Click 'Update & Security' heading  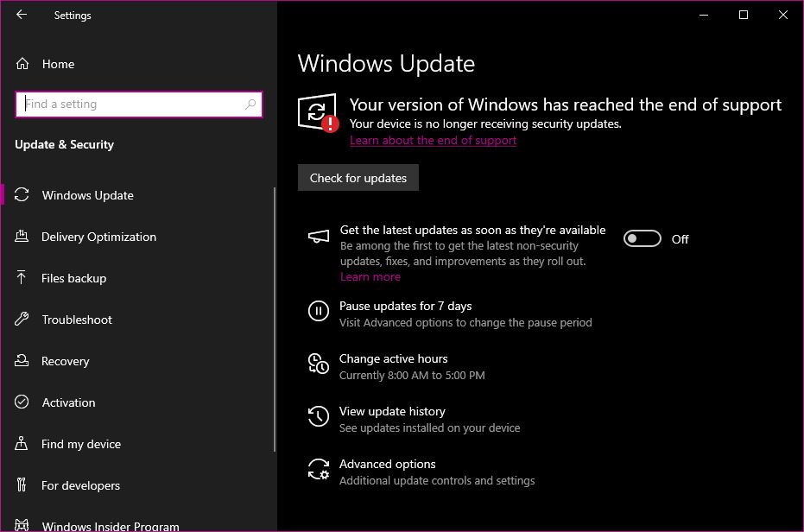point(64,145)
